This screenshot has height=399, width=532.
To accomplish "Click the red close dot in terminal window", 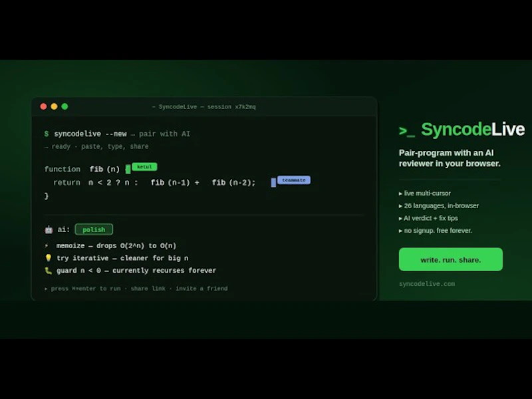I will 43,106.
